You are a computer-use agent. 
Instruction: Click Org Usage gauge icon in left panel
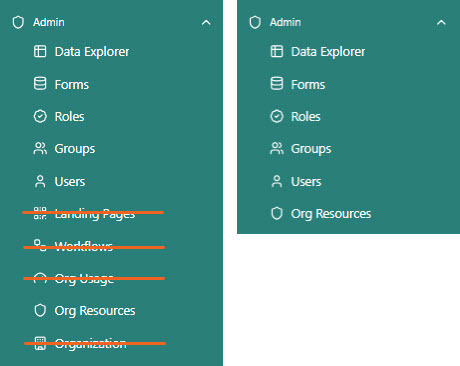40,278
